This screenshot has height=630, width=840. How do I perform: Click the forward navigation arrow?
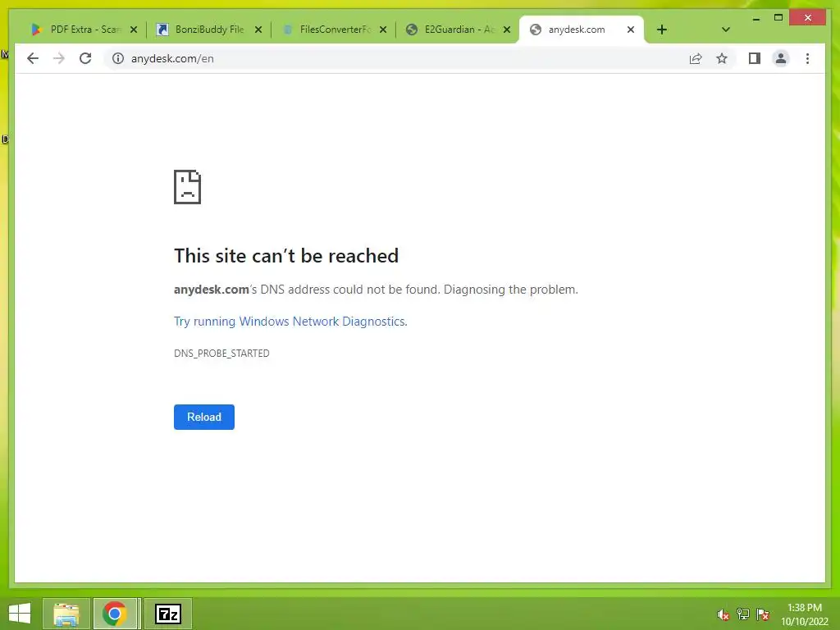59,58
